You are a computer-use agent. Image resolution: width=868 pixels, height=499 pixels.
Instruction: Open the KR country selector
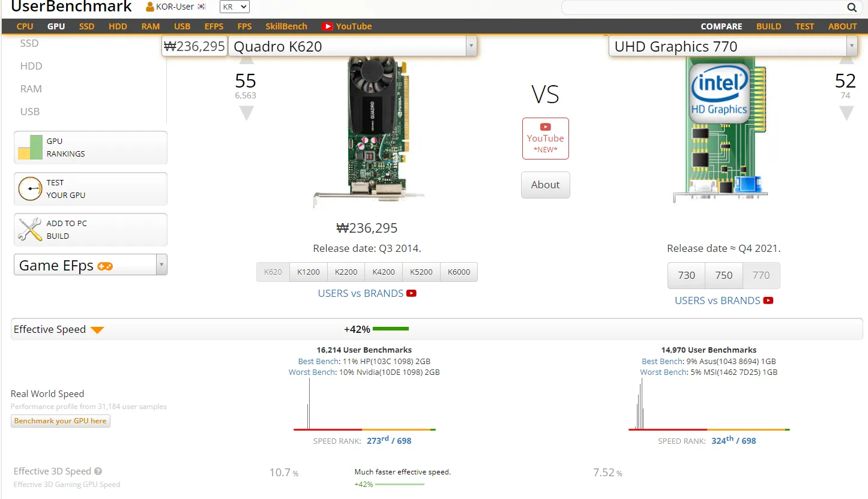[234, 7]
